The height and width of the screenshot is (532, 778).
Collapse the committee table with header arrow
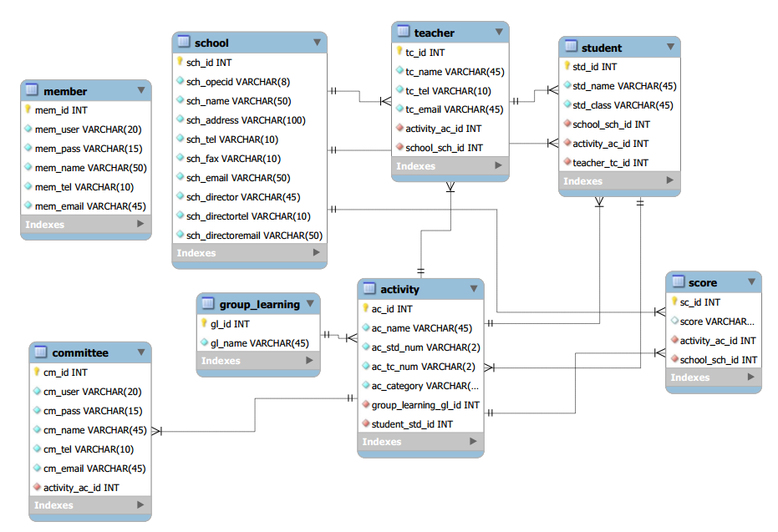coord(141,352)
